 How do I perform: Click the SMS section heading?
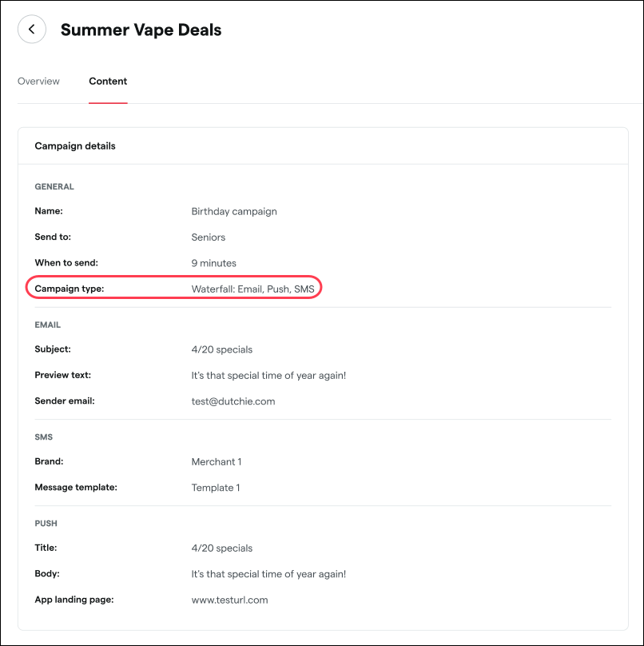[44, 437]
